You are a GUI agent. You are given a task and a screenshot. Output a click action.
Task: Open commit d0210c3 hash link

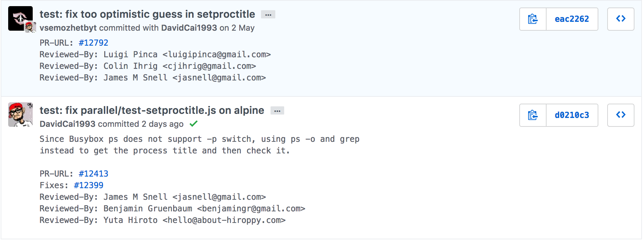coord(572,115)
